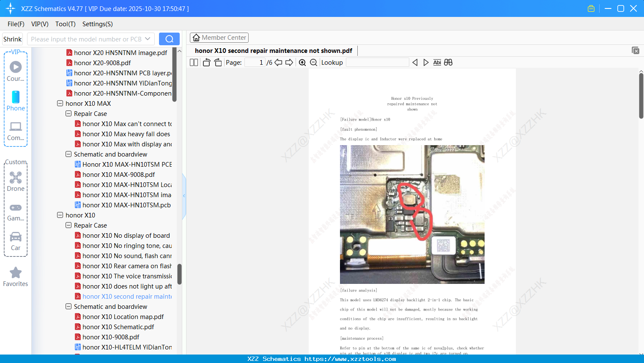Select honor X10 second repair maintenance in the tree
The width and height of the screenshot is (644, 363).
pyautogui.click(x=123, y=296)
